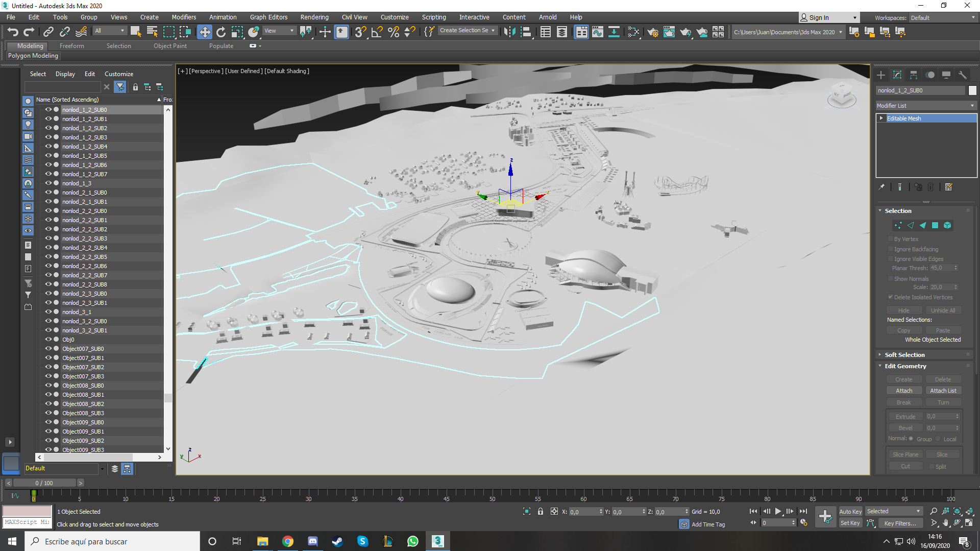This screenshot has height=551, width=980.
Task: Open the Workspaces Default dropdown
Action: 943,18
